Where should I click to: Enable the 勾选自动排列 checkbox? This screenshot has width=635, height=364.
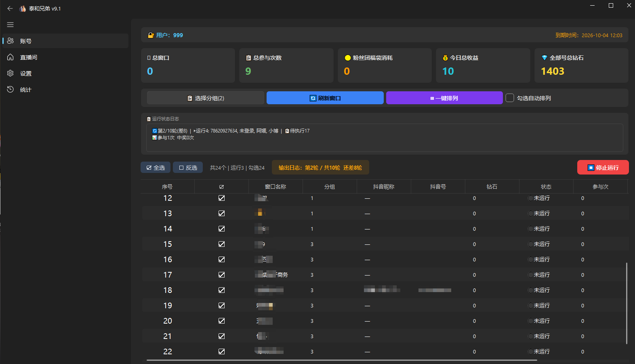(x=510, y=98)
